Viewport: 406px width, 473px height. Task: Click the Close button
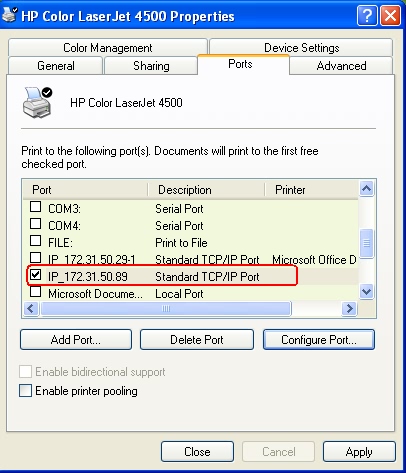point(197,452)
